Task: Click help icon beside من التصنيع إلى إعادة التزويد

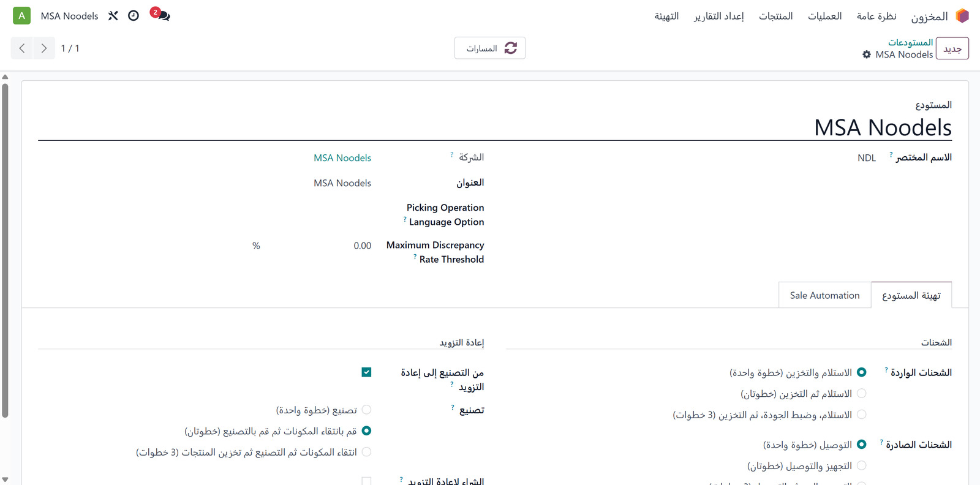Action: (452, 384)
